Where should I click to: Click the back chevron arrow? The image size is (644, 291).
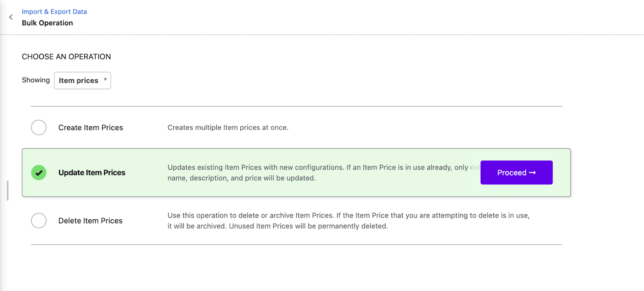(11, 17)
